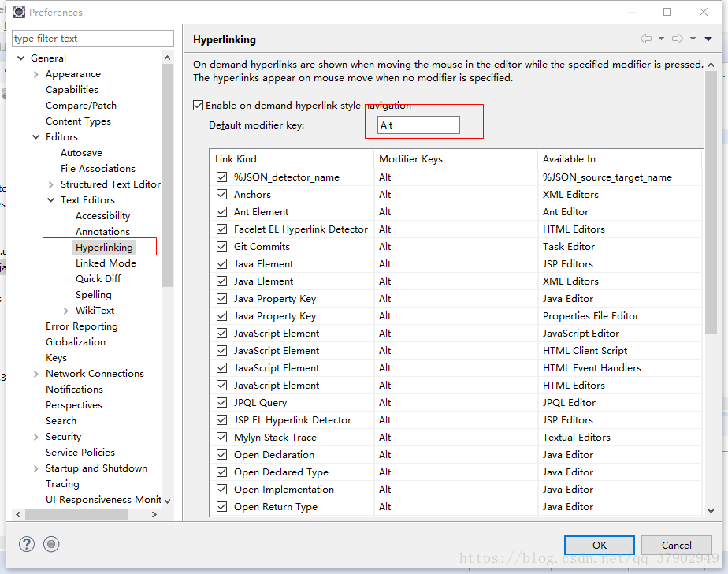Open the back history dropdown arrow
Viewport: 728px width, 574px height.
pyautogui.click(x=661, y=39)
